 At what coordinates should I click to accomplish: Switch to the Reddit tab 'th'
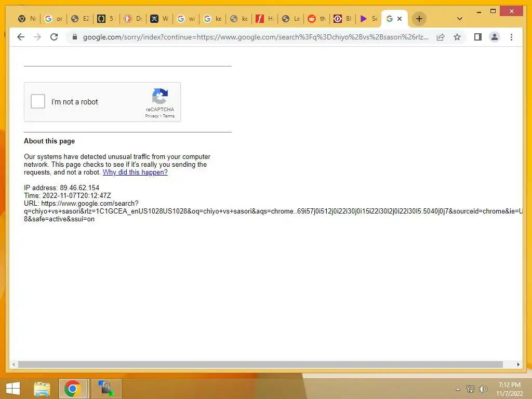coord(317,19)
